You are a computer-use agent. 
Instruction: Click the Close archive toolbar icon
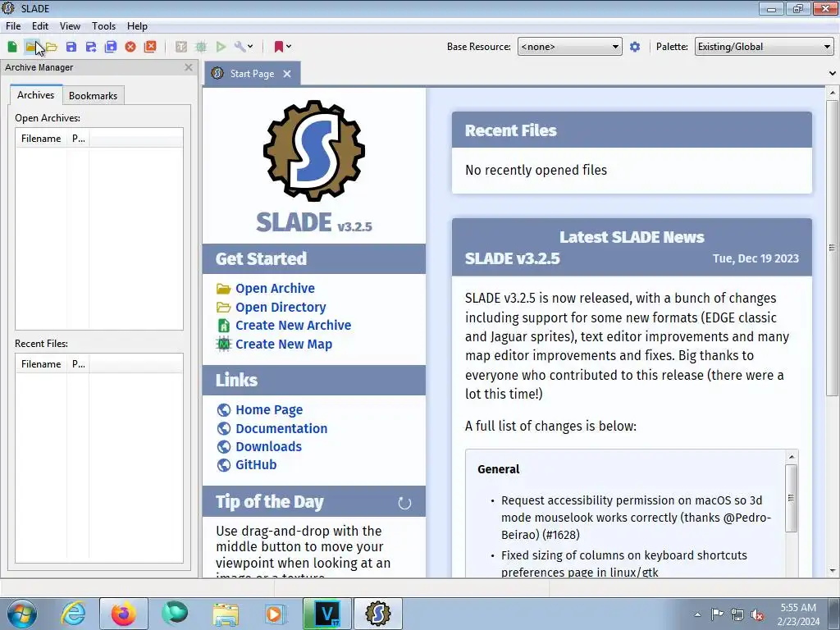130,47
